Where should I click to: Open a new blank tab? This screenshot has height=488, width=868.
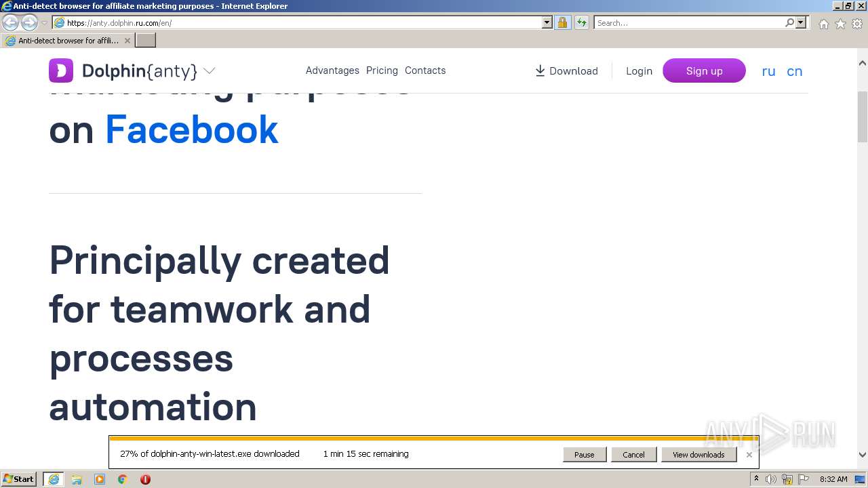(146, 41)
